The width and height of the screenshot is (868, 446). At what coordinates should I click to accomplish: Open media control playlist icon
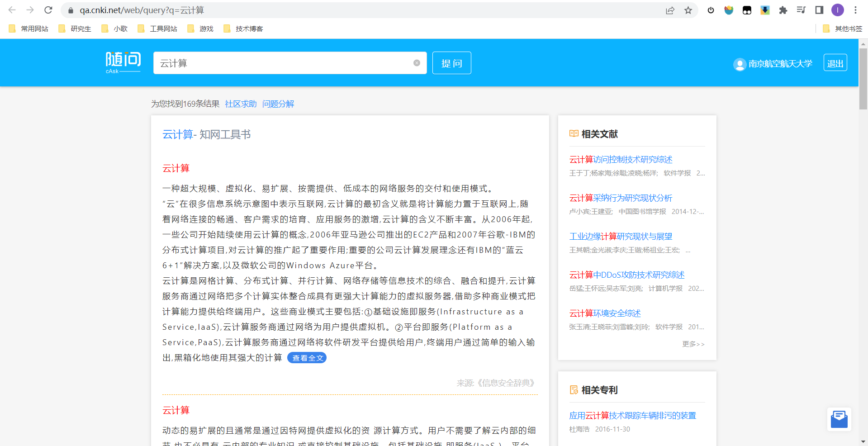pyautogui.click(x=801, y=10)
